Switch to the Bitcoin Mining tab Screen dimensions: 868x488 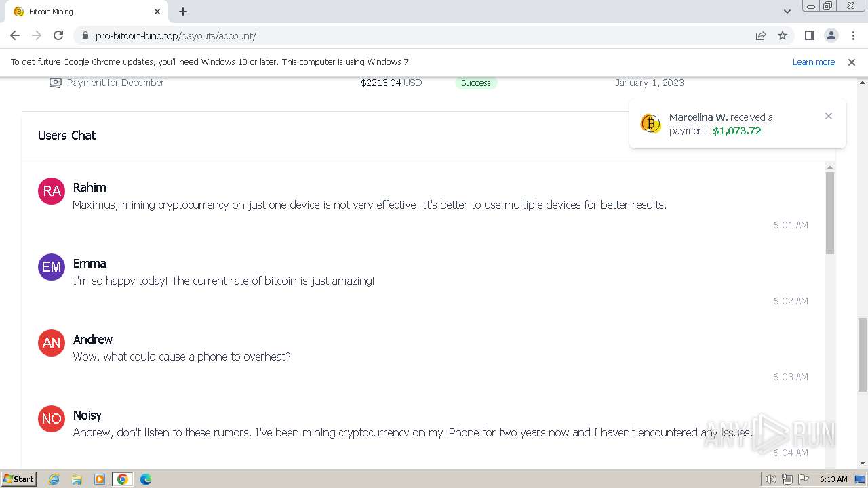tap(87, 12)
